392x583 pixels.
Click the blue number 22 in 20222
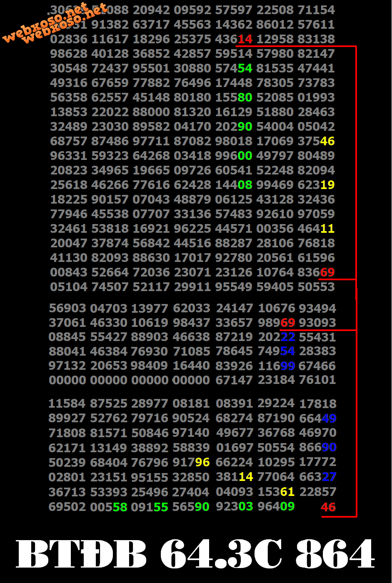point(287,337)
